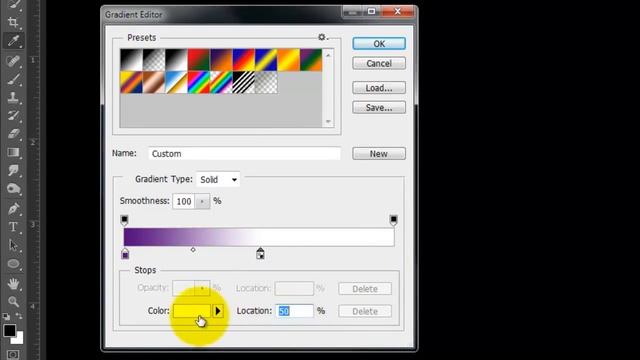Click Cancel in Gradient Editor
This screenshot has width=640, height=360.
[379, 63]
